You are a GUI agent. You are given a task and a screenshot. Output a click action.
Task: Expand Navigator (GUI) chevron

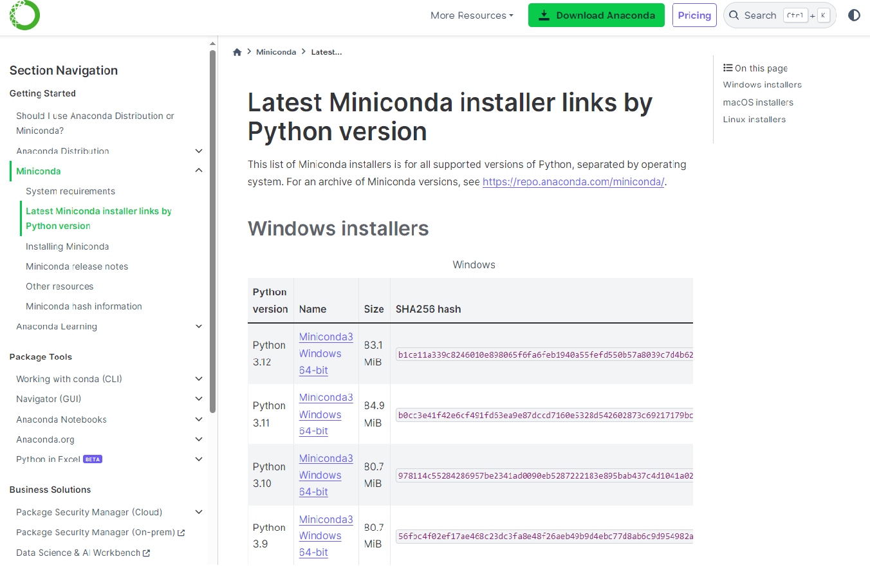tap(199, 399)
